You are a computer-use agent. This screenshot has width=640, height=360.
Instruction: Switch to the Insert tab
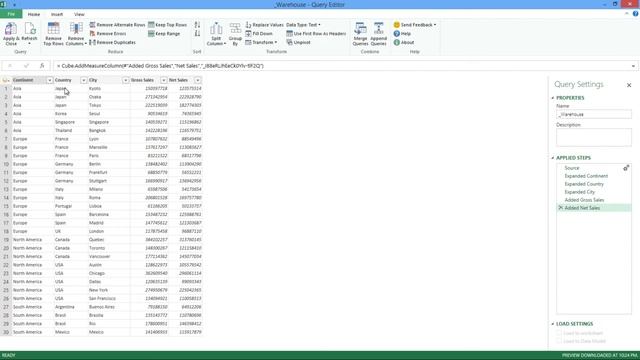57,14
